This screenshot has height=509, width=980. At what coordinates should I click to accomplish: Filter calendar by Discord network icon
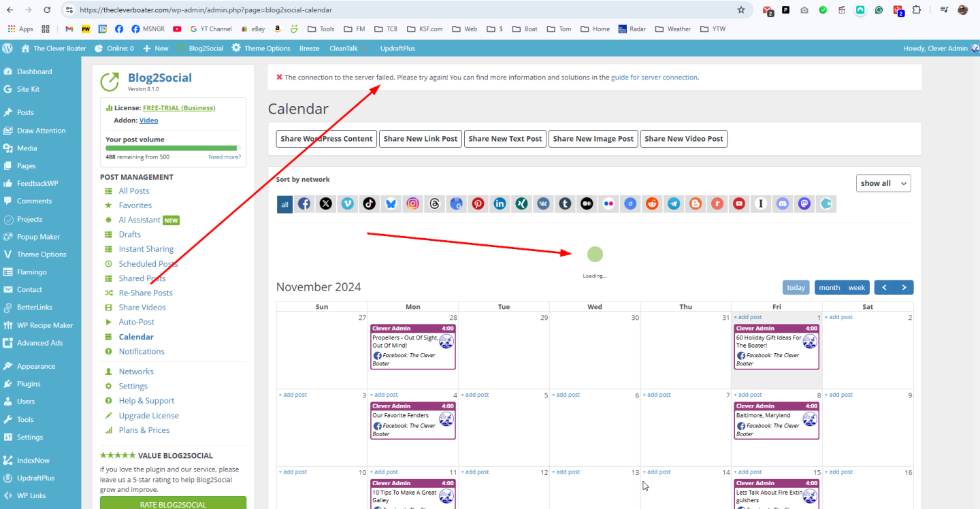(783, 203)
